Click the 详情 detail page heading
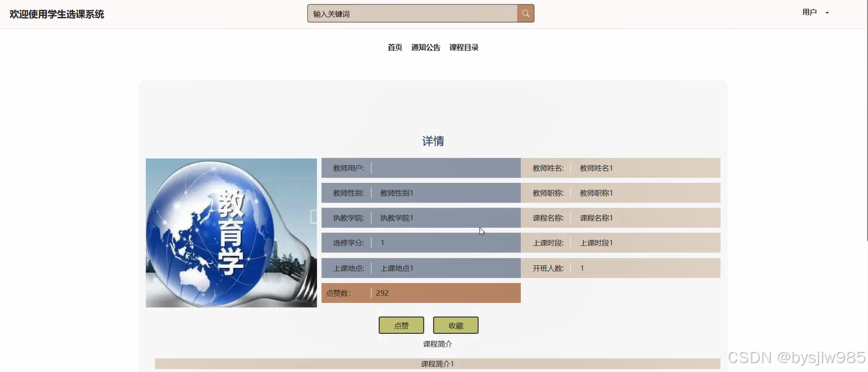The width and height of the screenshot is (868, 372). point(433,141)
